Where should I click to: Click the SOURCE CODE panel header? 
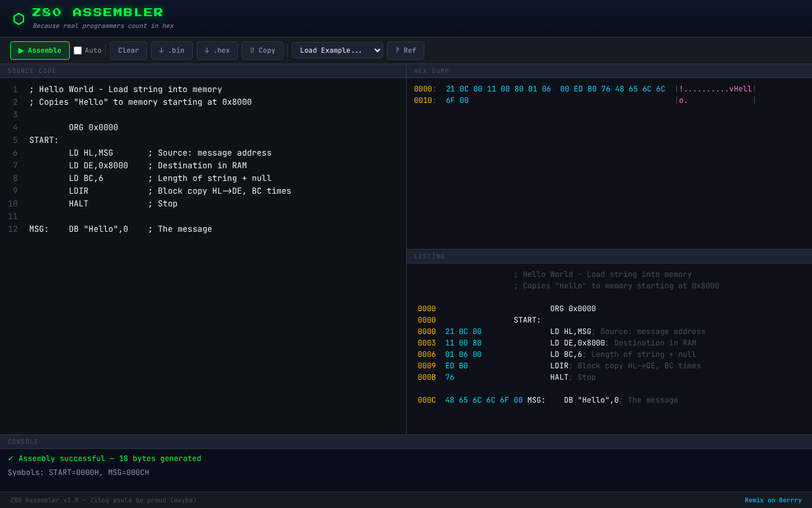(32, 71)
